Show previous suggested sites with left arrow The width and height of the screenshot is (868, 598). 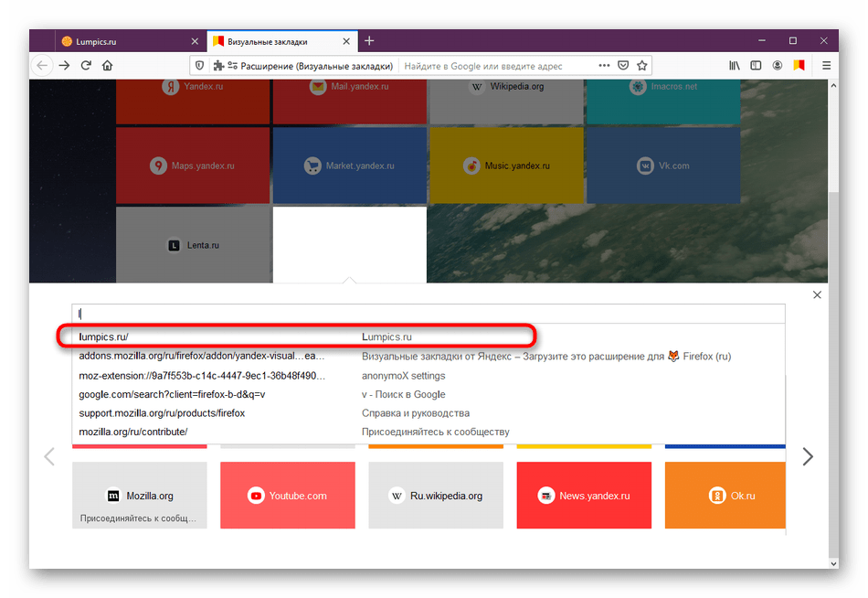coord(50,456)
